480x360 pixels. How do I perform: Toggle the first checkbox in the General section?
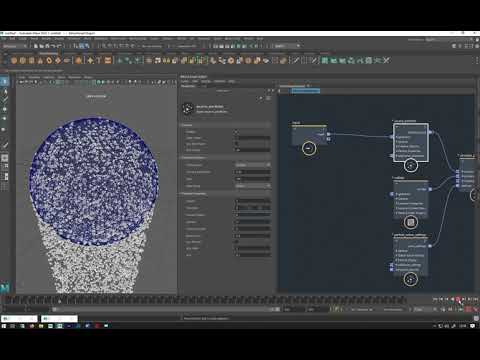tap(236, 132)
